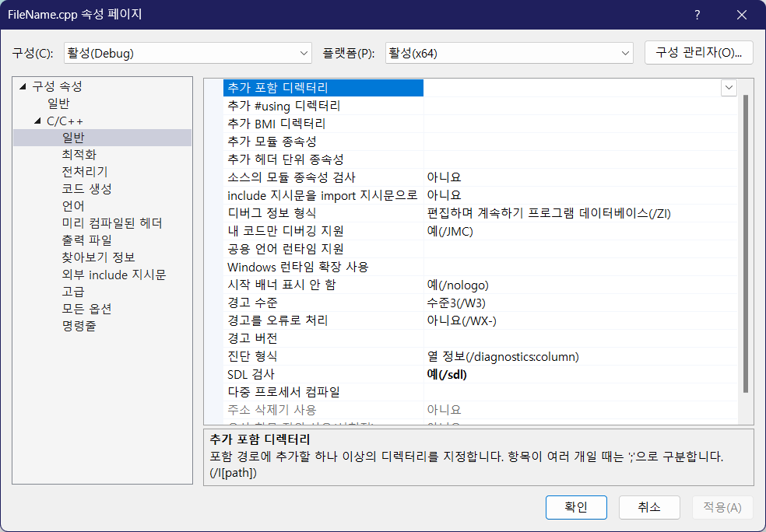766x532 pixels.
Task: Click the bold 예(/sdl) value
Action: coord(447,374)
